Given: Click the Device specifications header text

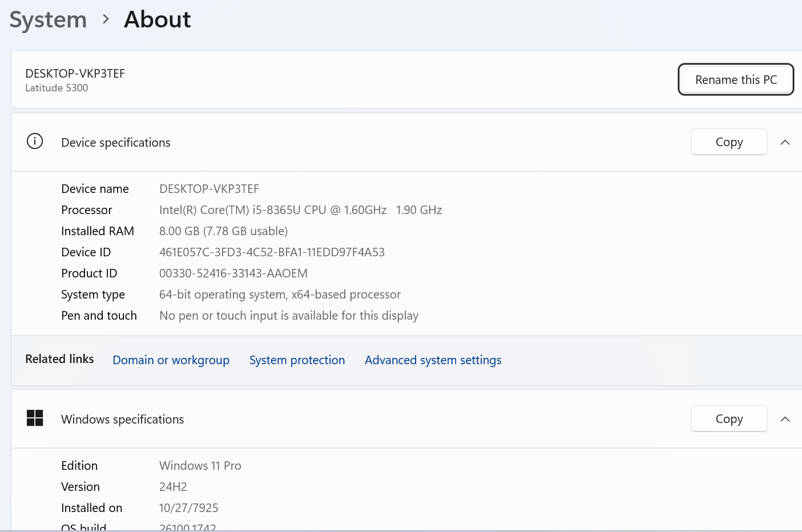Looking at the screenshot, I should tap(116, 143).
